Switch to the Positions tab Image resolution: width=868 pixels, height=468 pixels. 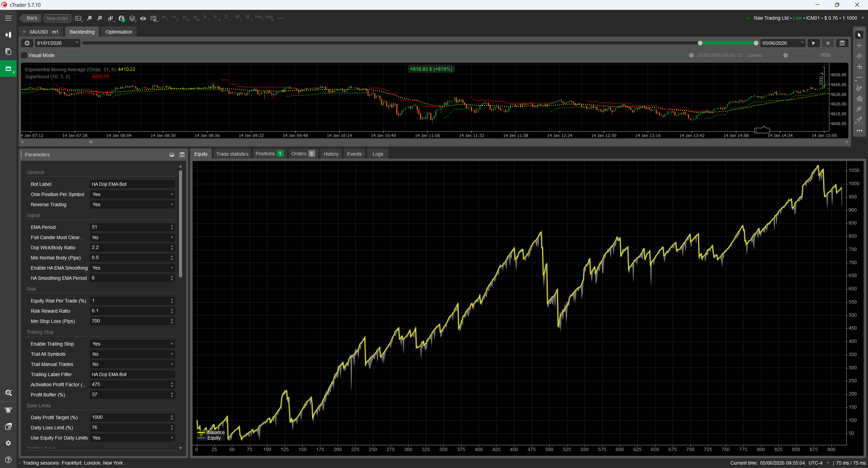click(x=270, y=154)
